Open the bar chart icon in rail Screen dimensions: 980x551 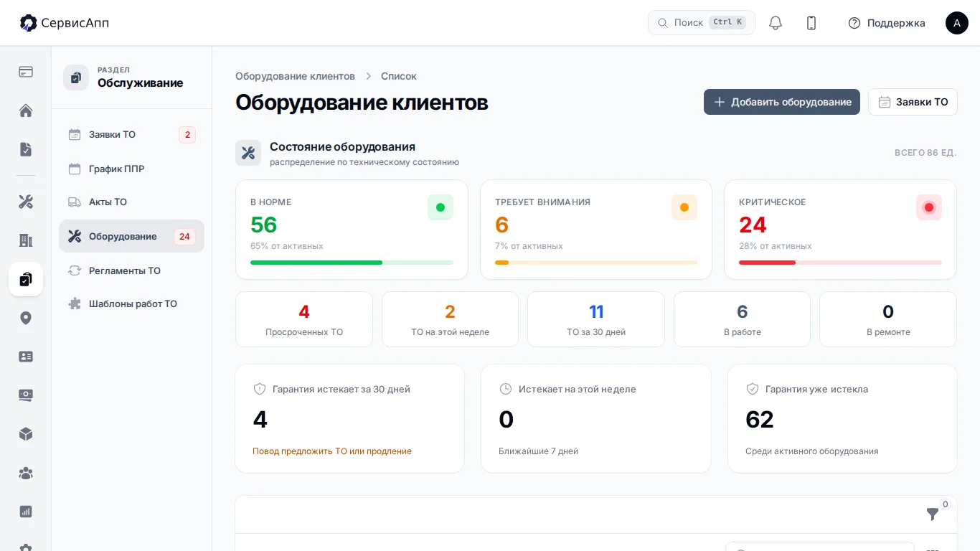tap(26, 512)
